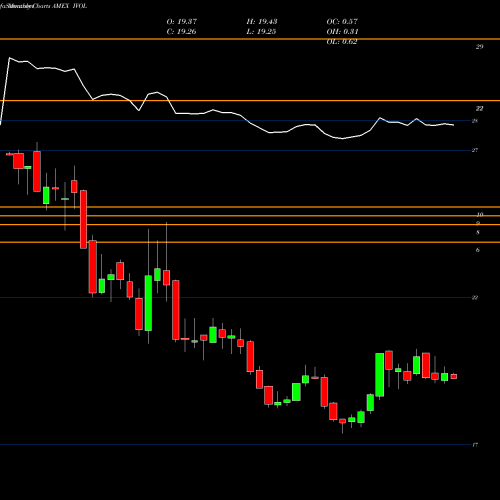This screenshot has width=500, height=500.
Task: Click the 17 price axis label
Action: click(475, 445)
